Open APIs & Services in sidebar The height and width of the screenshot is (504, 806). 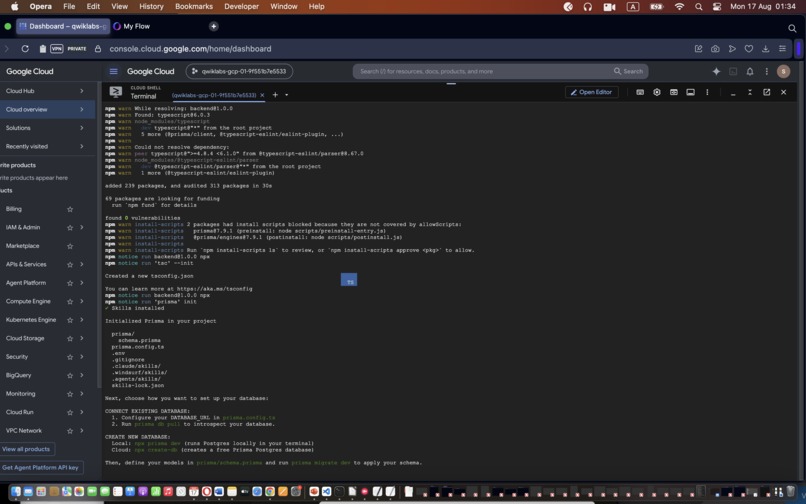click(x=26, y=264)
